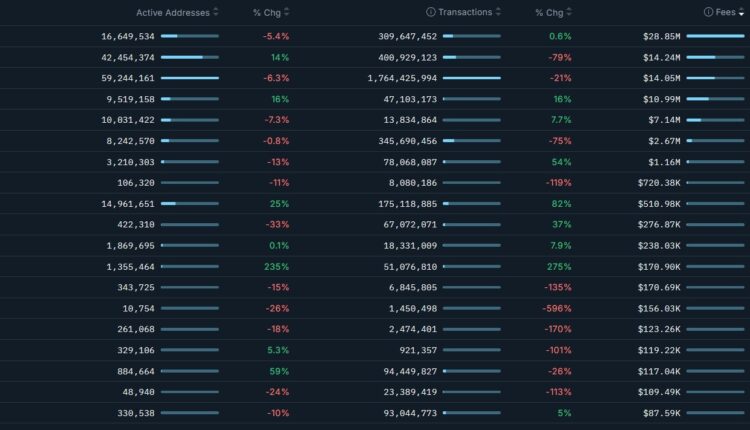Sort by the Active Addresses column label
The width and height of the screenshot is (750, 430).
click(x=172, y=13)
